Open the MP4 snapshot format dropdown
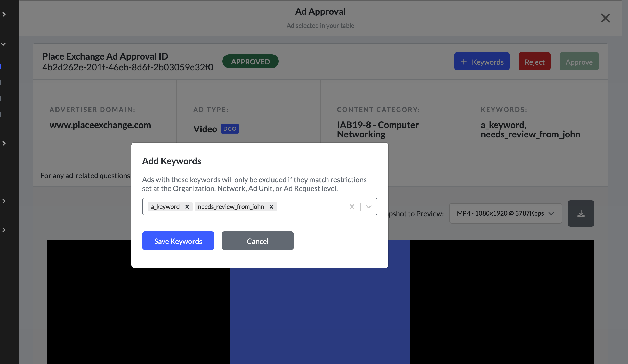 [x=505, y=213]
